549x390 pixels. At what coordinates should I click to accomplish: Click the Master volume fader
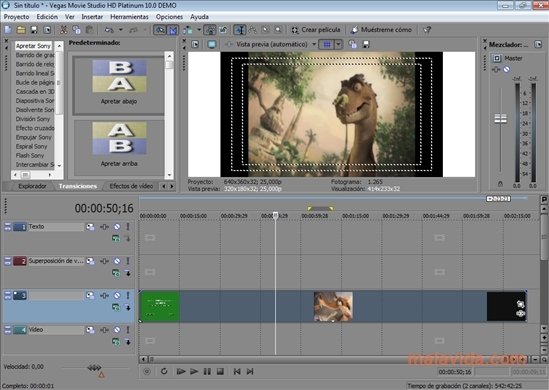tap(501, 119)
